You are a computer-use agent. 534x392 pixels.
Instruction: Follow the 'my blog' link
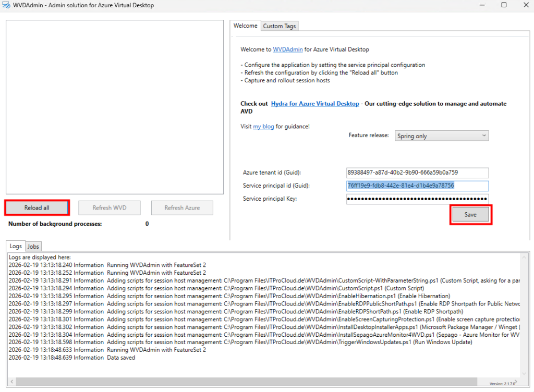[x=263, y=126]
